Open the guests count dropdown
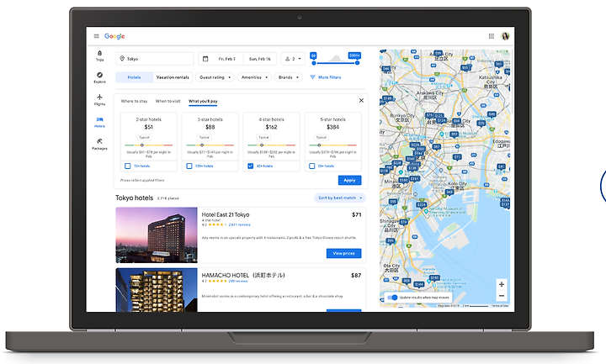This screenshot has width=606, height=364. point(293,59)
